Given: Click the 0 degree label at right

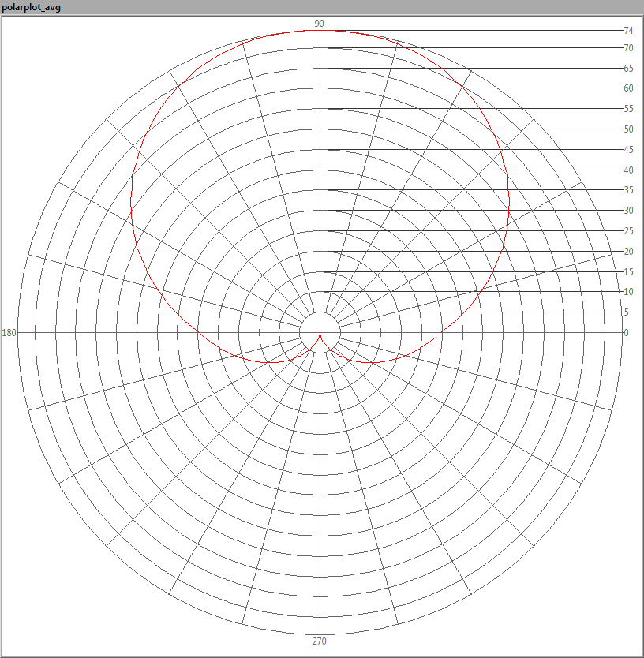Looking at the screenshot, I should [x=627, y=333].
